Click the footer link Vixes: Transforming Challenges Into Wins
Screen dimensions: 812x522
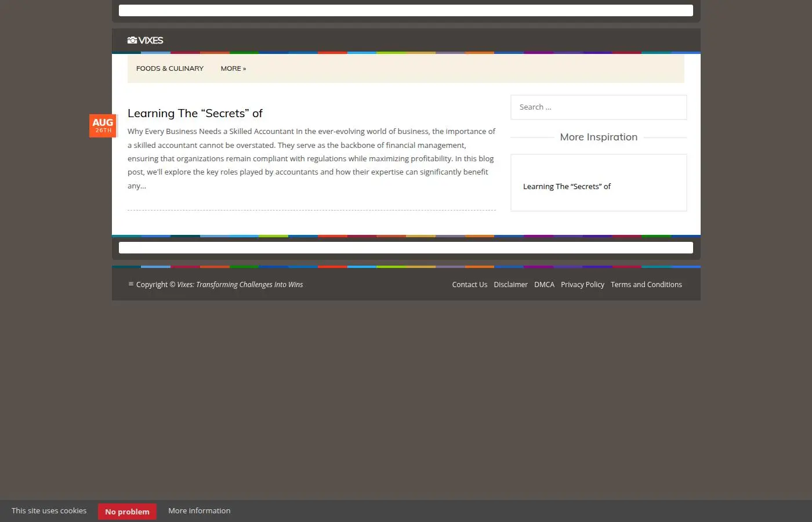click(240, 284)
